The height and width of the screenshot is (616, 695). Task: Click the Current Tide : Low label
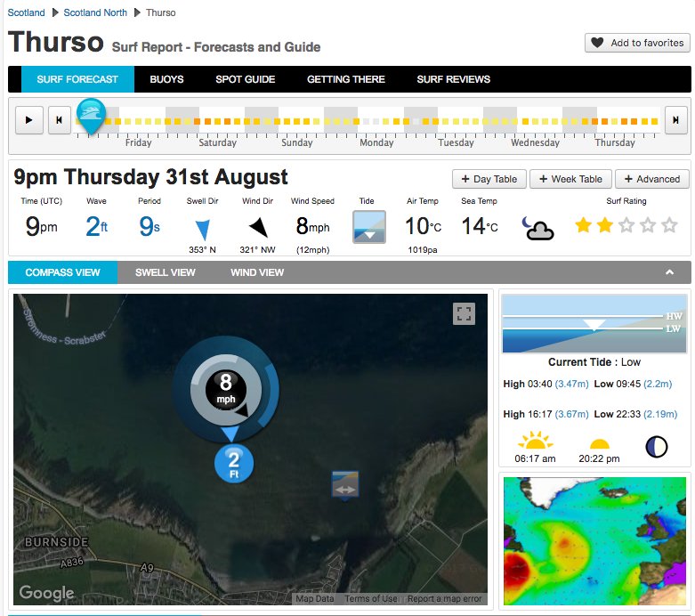(594, 362)
